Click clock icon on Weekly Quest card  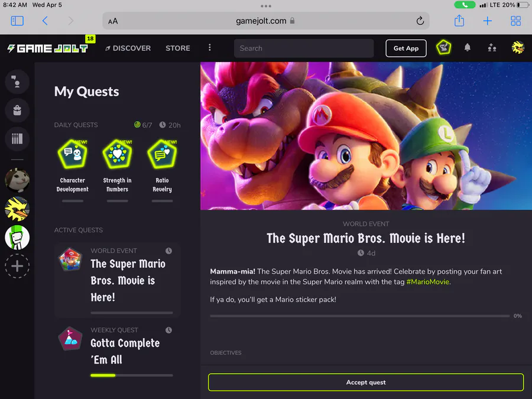168,330
